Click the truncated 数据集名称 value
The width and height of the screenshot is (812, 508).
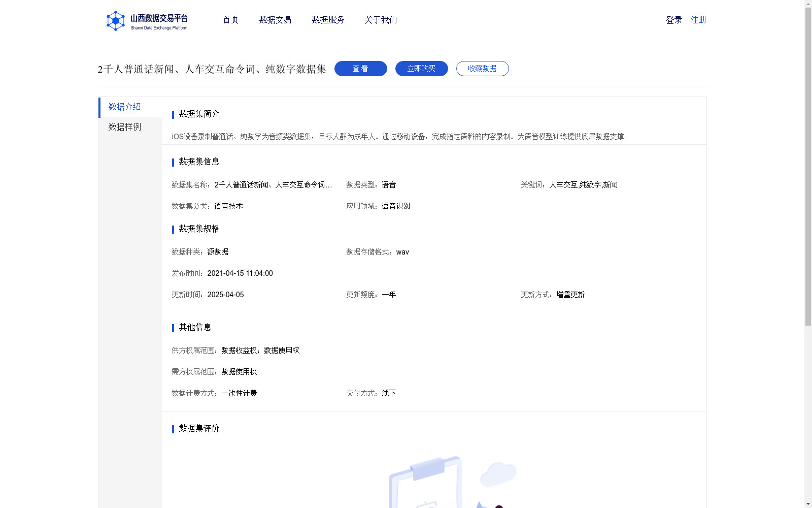[274, 185]
